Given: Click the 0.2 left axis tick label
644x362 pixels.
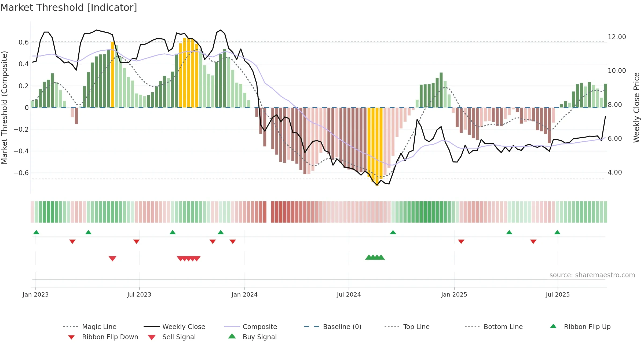Looking at the screenshot, I should tap(24, 86).
